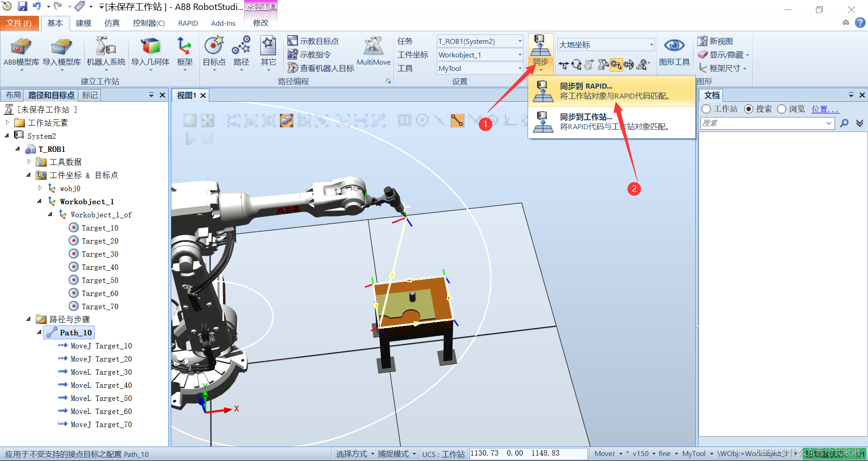Open the 导入模型库 import library
The height and width of the screenshot is (461, 868).
(61, 53)
